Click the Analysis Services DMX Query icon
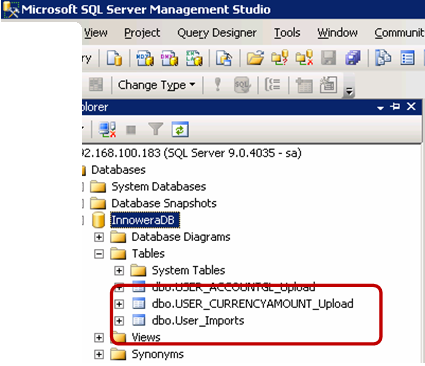425x366 pixels. point(169,58)
